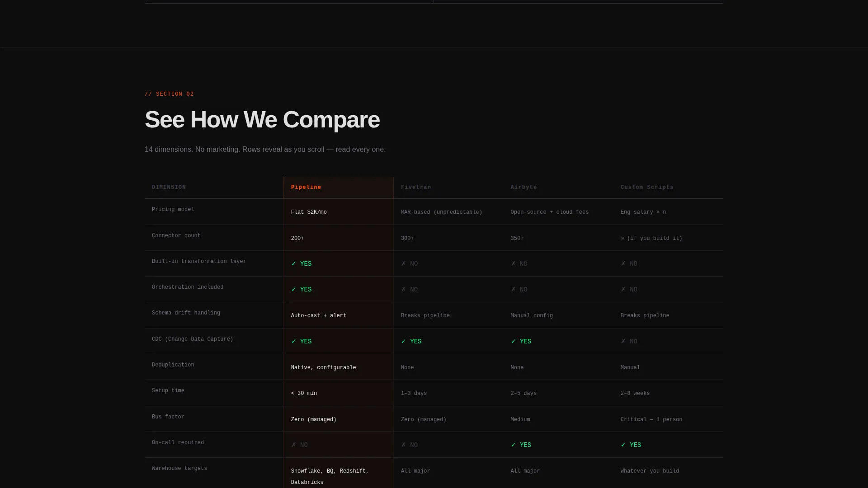This screenshot has height=488, width=868.
Task: Select the '300+' connector value
Action: pyautogui.click(x=407, y=238)
